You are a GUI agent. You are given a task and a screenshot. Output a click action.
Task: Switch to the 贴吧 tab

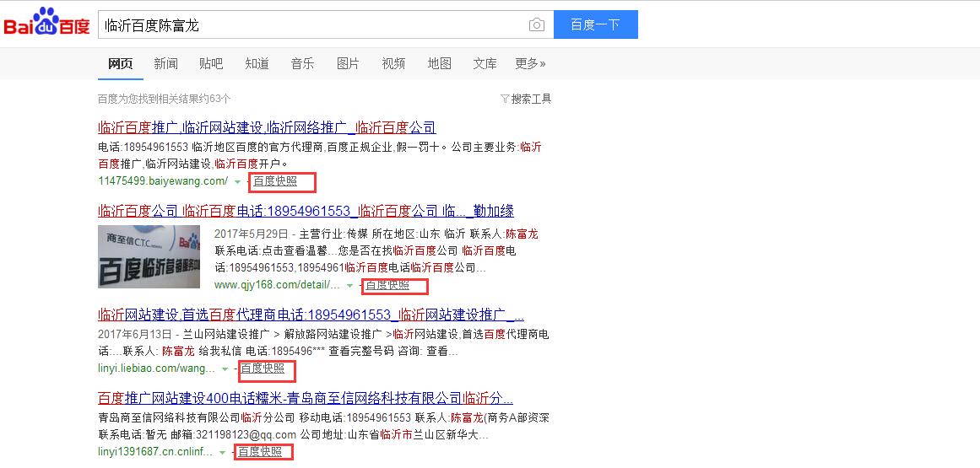[x=211, y=63]
